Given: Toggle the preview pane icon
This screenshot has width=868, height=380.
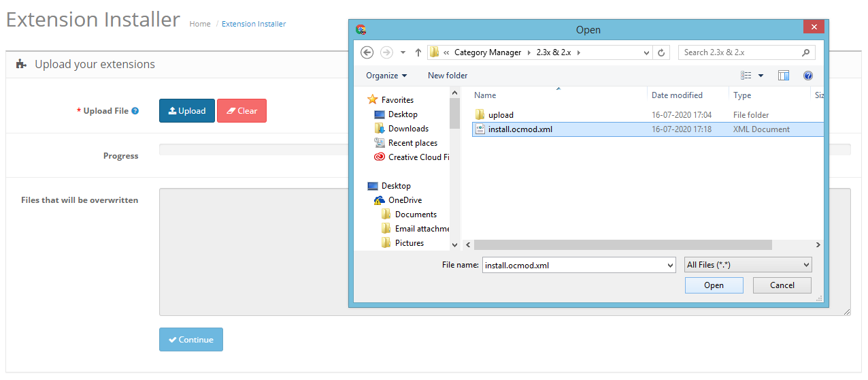Looking at the screenshot, I should point(784,76).
